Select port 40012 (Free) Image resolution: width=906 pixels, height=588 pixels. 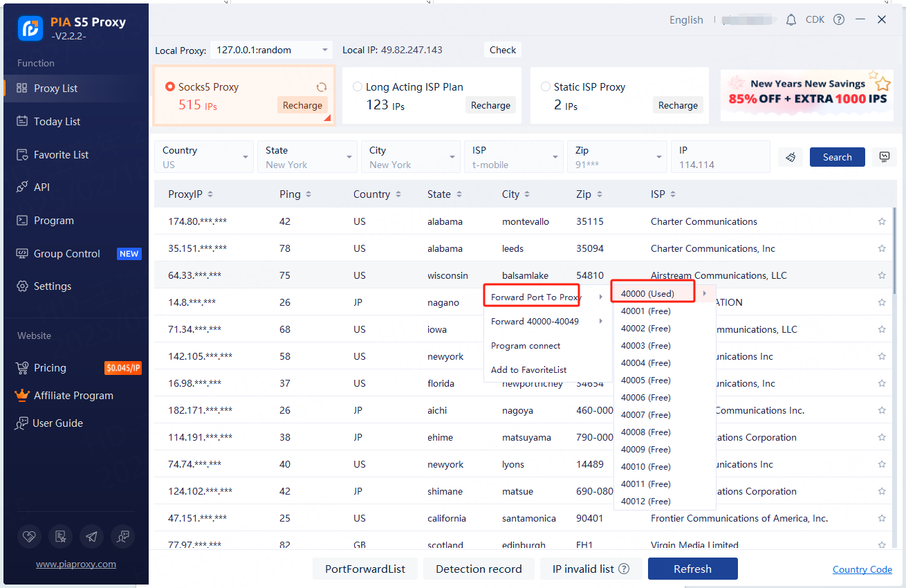coord(665,501)
